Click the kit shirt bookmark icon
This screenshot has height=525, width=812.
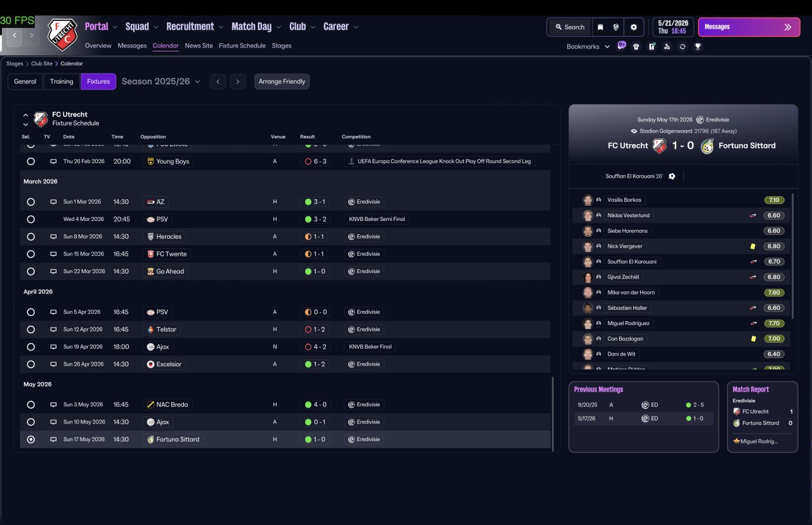[636, 46]
